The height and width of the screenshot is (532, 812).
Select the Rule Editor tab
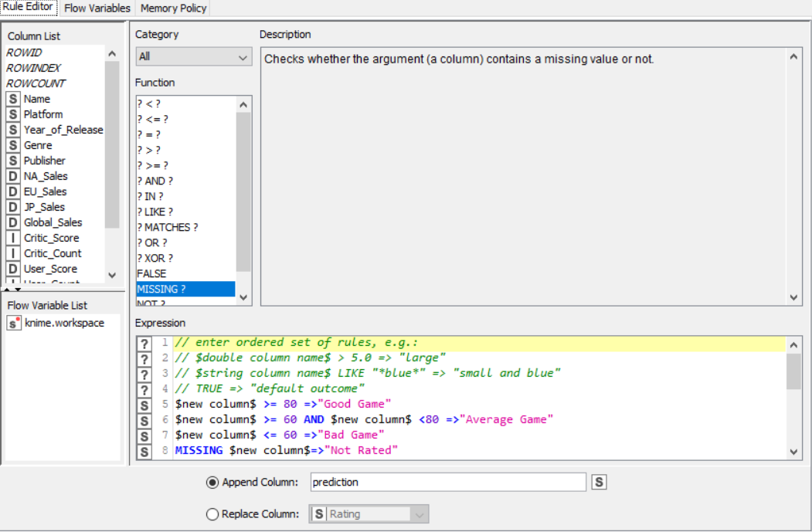point(29,7)
